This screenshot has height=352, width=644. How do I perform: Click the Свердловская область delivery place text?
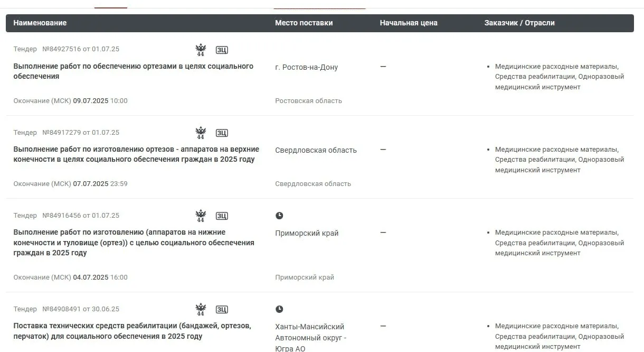point(316,150)
